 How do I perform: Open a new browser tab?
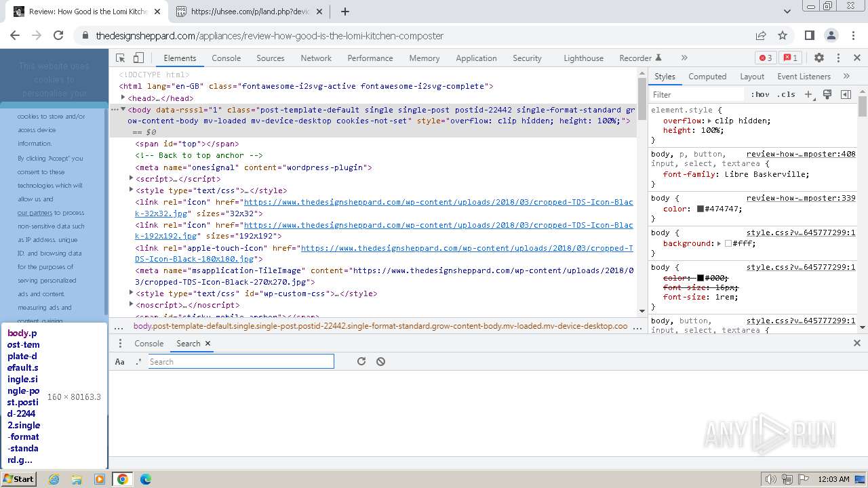[345, 12]
